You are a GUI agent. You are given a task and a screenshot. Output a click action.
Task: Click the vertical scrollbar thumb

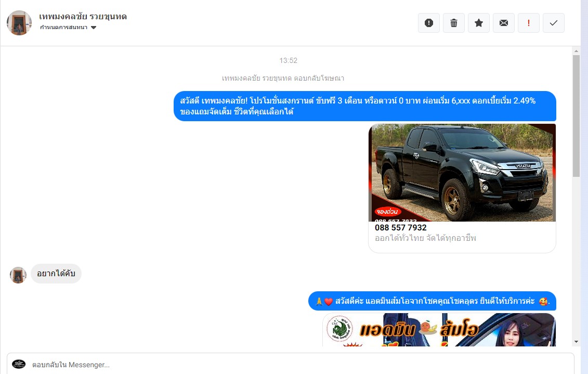tap(577, 117)
